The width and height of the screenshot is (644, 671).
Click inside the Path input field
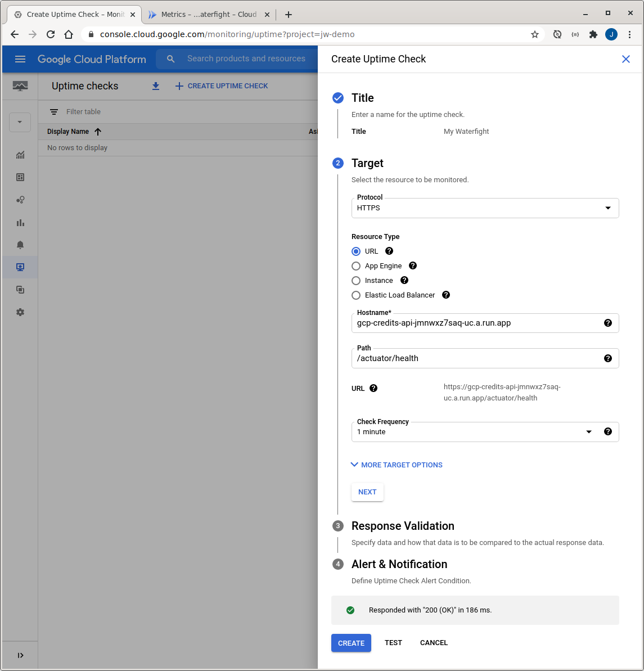475,358
